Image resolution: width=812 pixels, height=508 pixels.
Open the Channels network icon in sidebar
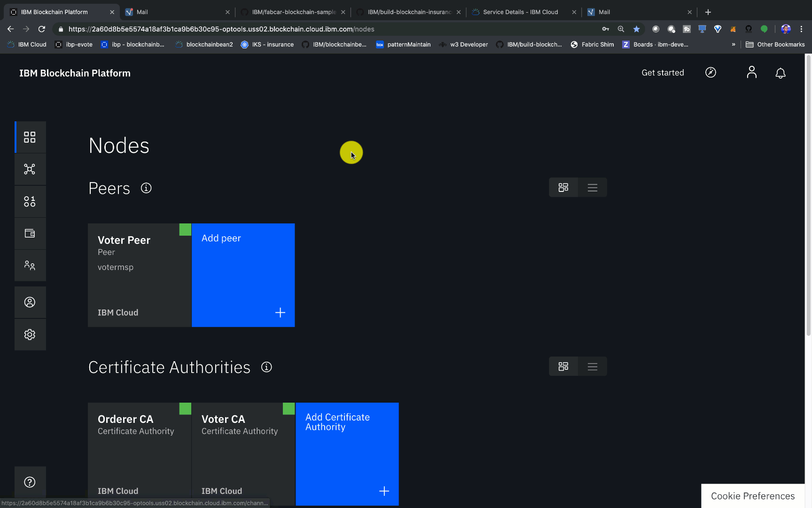(30, 169)
